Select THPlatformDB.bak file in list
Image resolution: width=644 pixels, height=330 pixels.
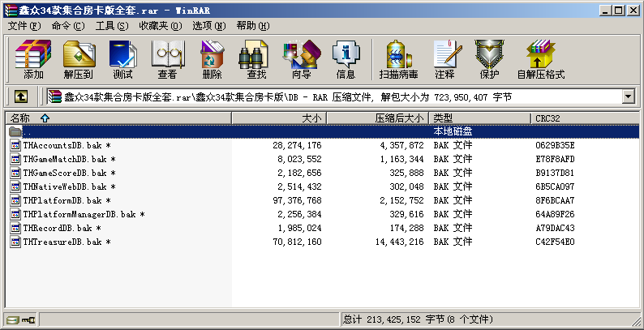64,200
